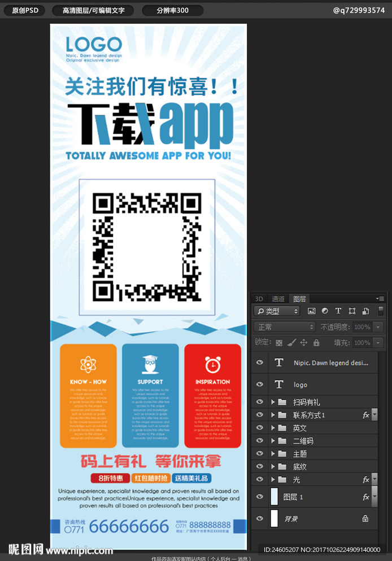Click folder icon of 光 group
392x561 pixels.
pos(282,480)
